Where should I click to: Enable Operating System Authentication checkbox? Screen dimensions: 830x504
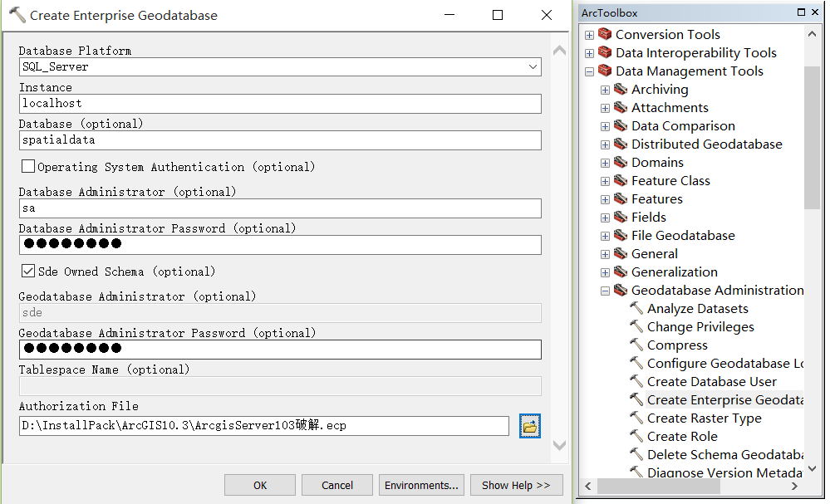(x=28, y=167)
